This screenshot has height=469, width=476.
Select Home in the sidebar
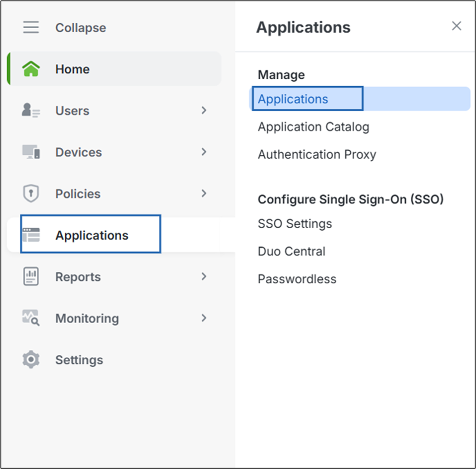tap(114, 69)
